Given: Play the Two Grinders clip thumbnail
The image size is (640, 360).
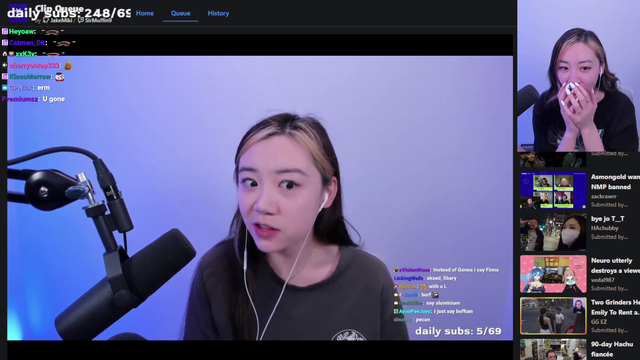Looking at the screenshot, I should 553,316.
